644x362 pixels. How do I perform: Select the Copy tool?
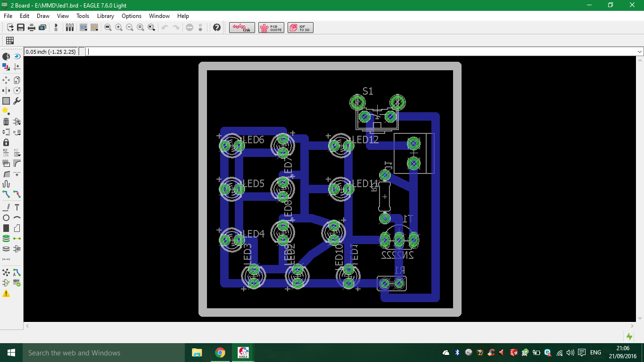tap(17, 80)
